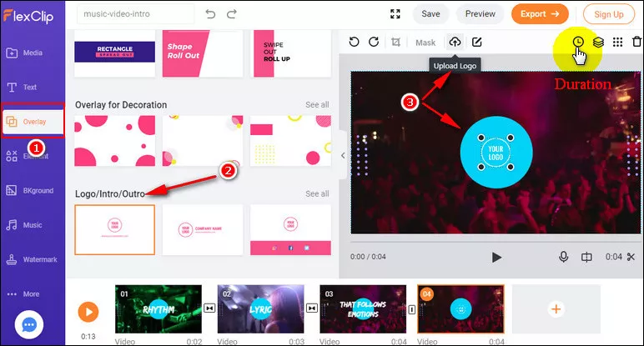Open the Layer stacking icon
This screenshot has height=346, width=644.
598,42
